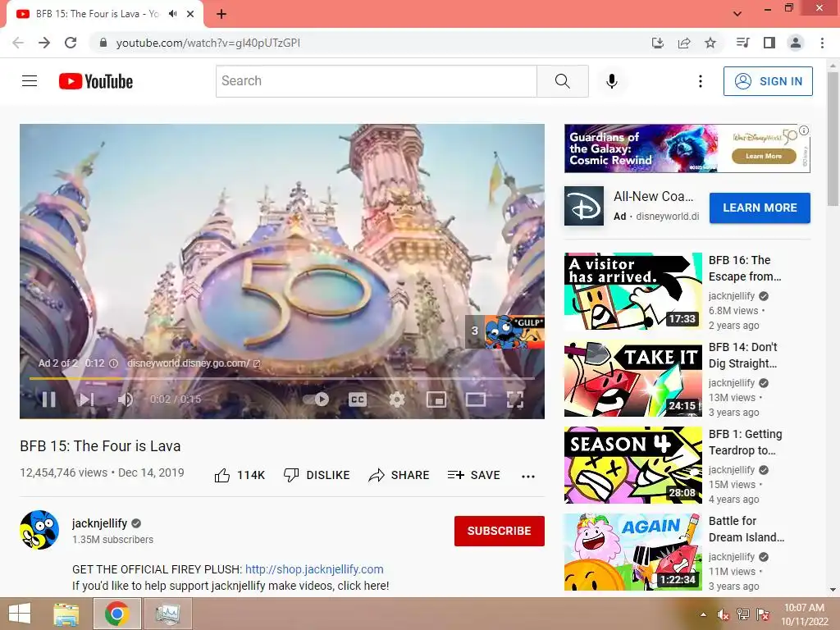This screenshot has height=630, width=840.
Task: Open player settings gear
Action: [x=397, y=399]
